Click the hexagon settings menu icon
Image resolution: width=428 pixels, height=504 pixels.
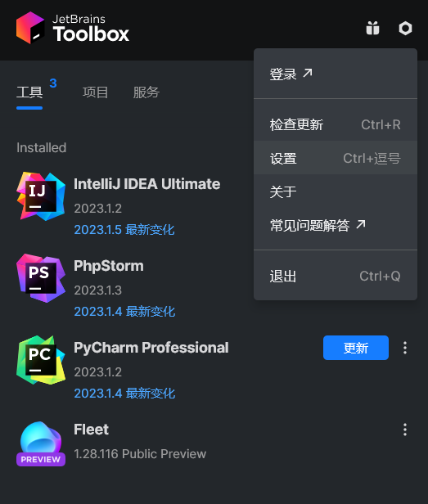[x=405, y=29]
